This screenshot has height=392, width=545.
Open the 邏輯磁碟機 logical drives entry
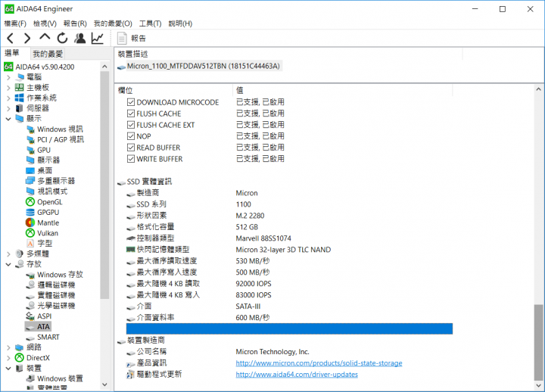(56, 285)
